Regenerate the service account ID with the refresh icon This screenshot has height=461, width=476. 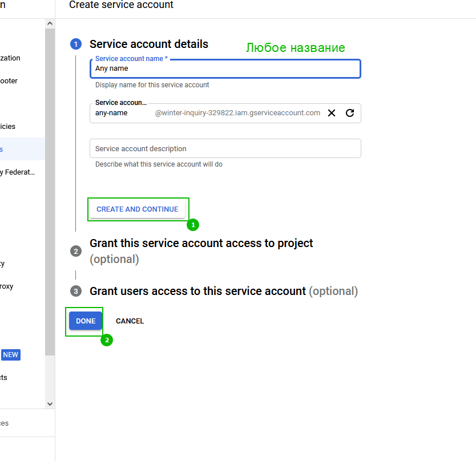point(350,113)
